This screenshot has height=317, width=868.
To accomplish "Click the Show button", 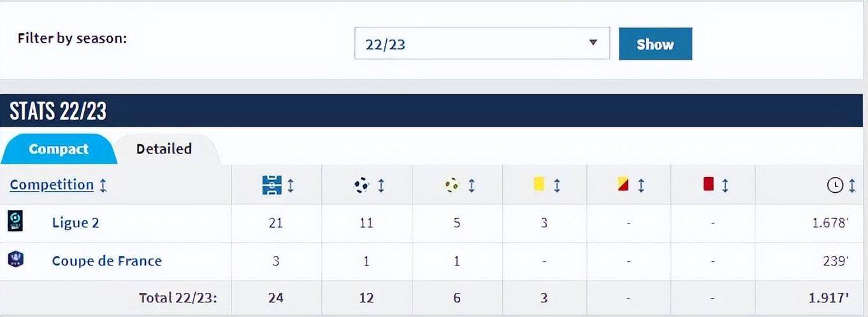I will [x=655, y=44].
